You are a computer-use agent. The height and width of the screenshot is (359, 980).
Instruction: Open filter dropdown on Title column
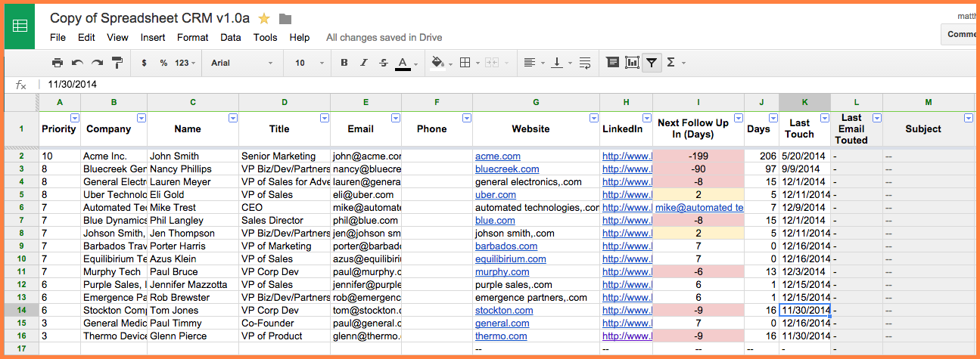tap(324, 118)
